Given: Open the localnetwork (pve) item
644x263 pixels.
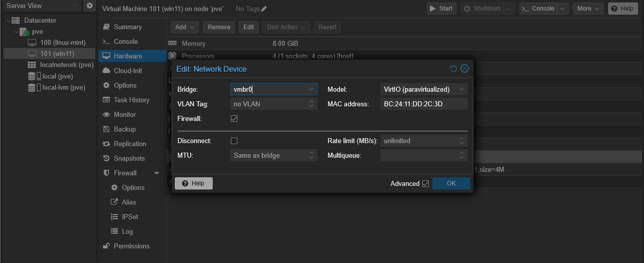Looking at the screenshot, I should click(x=67, y=64).
